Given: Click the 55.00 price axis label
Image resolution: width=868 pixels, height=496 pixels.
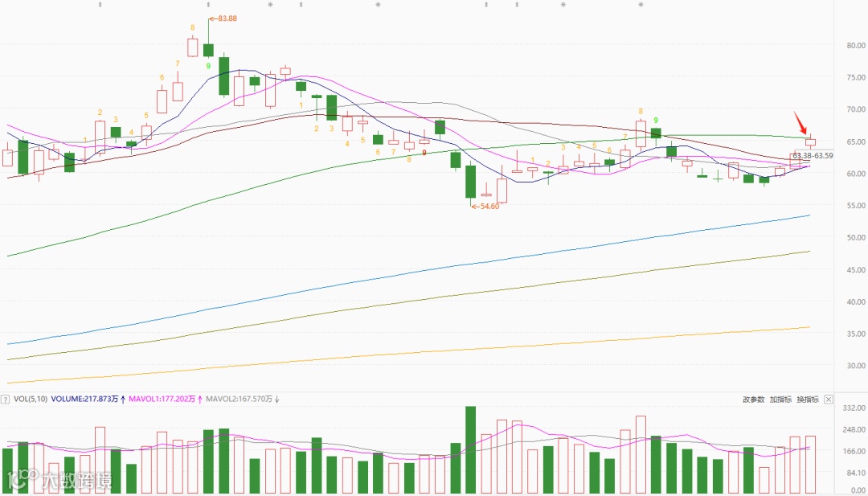Looking at the screenshot, I should (x=857, y=205).
